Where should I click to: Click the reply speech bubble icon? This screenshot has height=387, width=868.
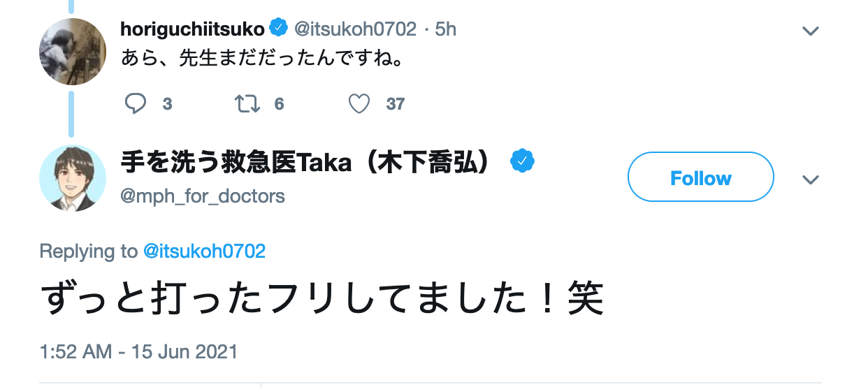point(135,104)
